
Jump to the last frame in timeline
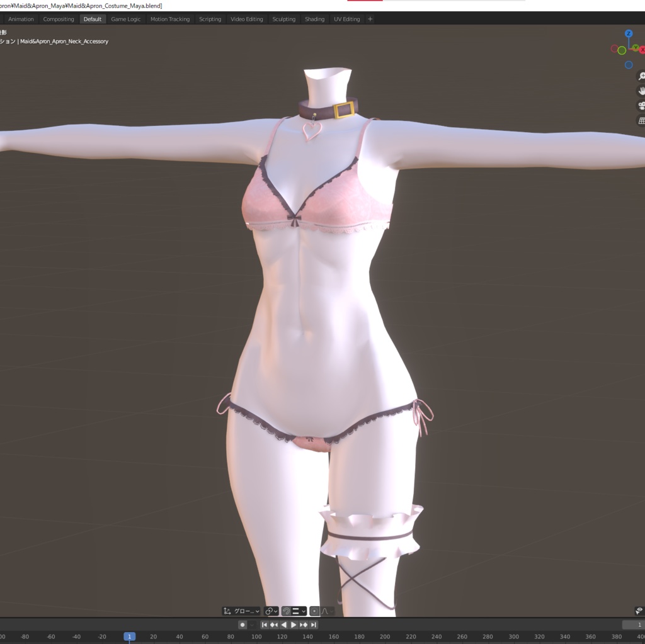tap(314, 624)
